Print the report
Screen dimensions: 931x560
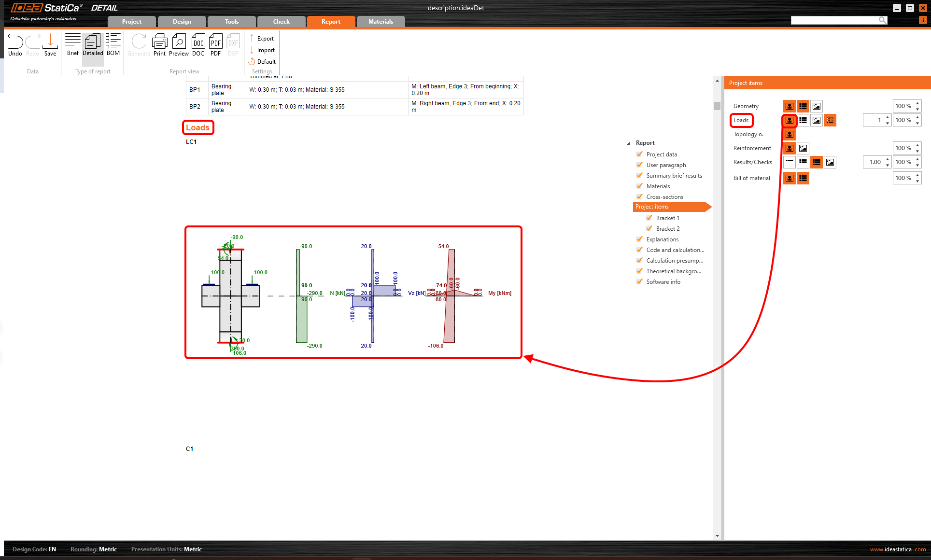159,45
